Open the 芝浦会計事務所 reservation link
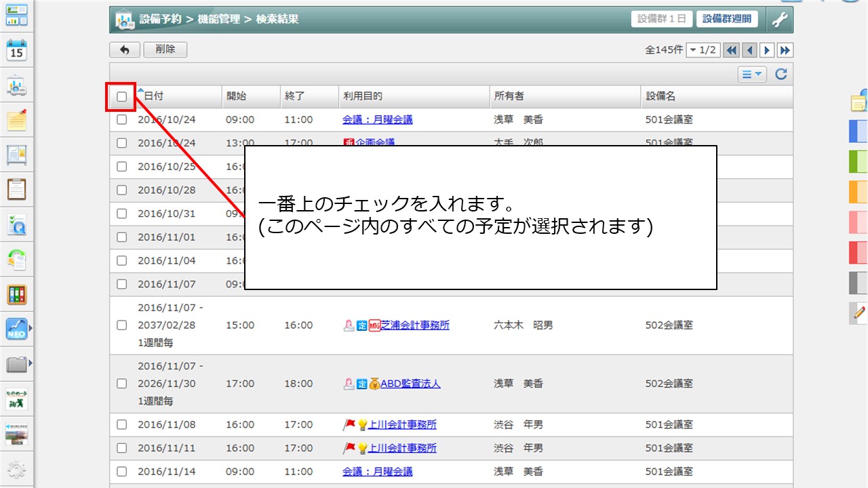The width and height of the screenshot is (868, 488). (415, 325)
